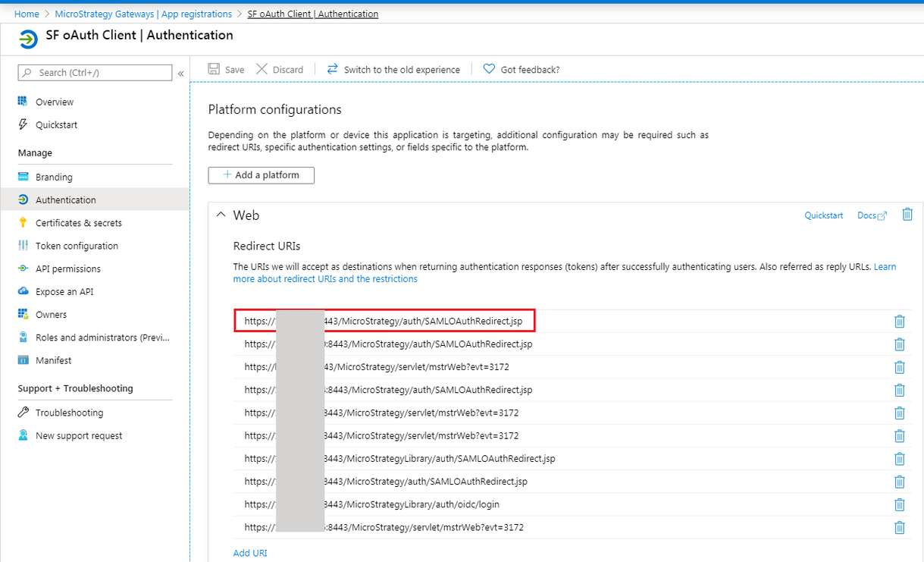Navigate to Home breadcrumb

(x=27, y=14)
